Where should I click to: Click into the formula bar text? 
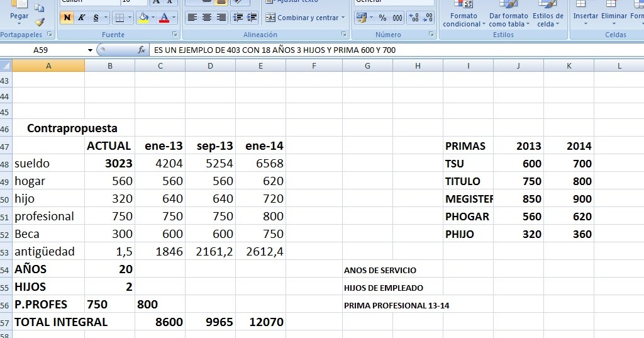point(275,50)
